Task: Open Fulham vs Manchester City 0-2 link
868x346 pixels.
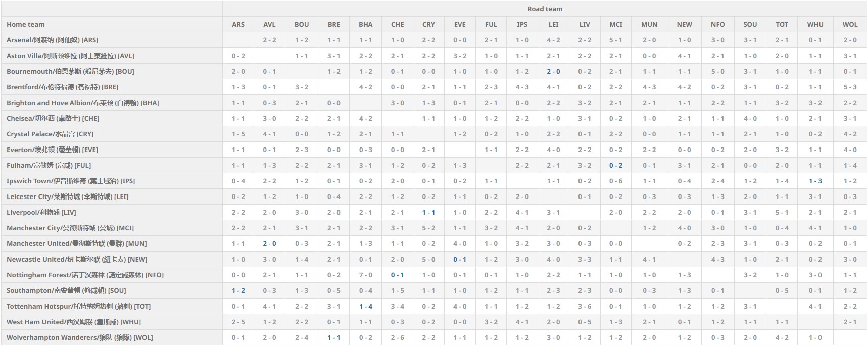Action: point(615,165)
